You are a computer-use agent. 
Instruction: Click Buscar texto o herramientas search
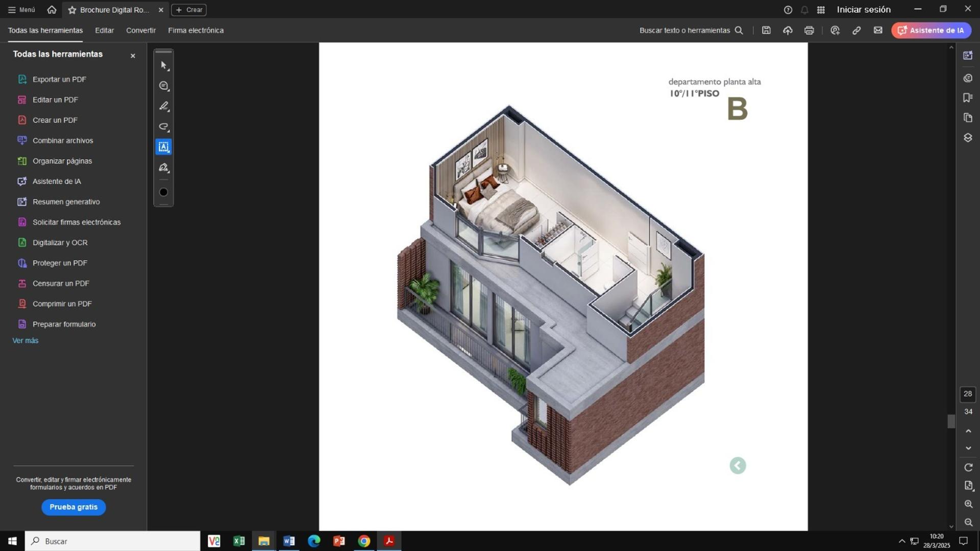[x=691, y=30]
